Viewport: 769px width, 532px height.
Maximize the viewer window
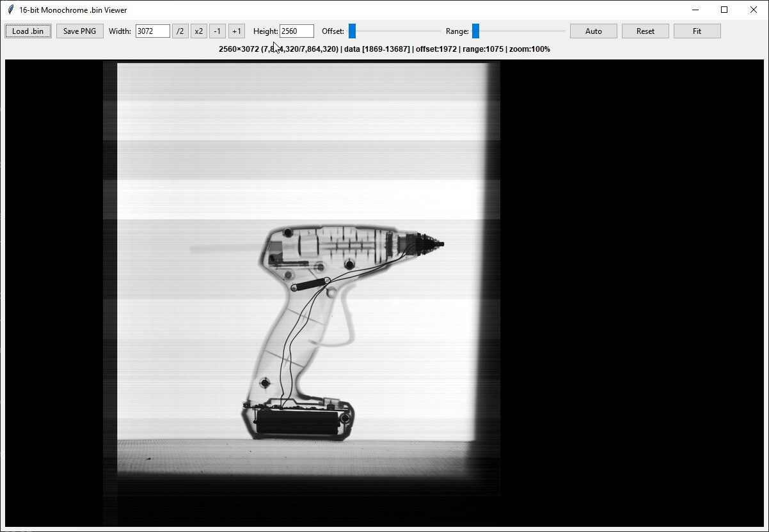click(724, 10)
